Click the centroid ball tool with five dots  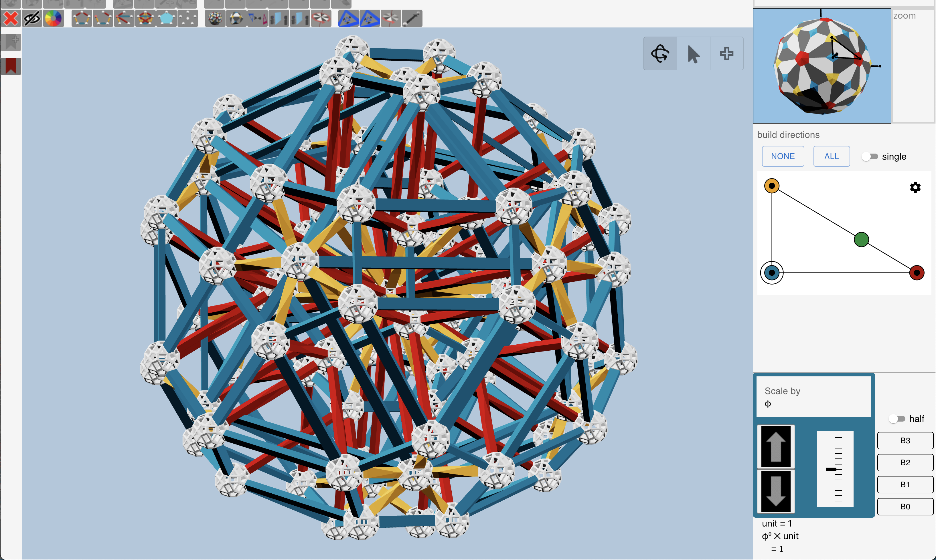pyautogui.click(x=188, y=18)
